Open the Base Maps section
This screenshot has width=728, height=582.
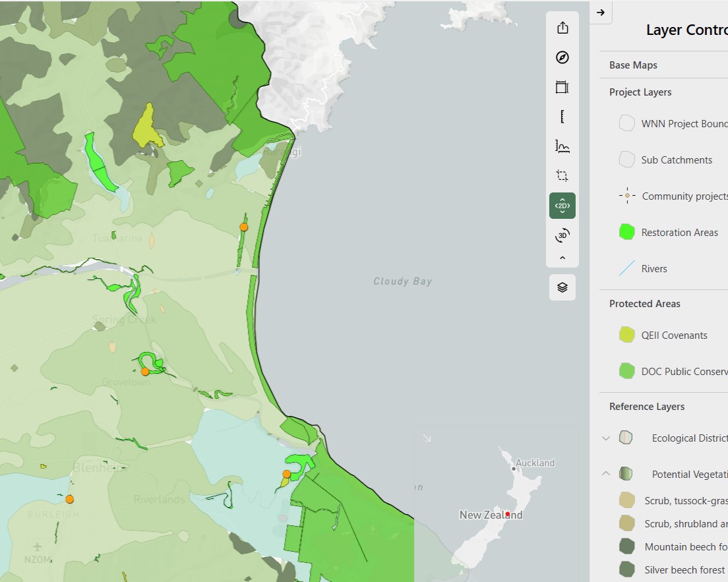coord(633,65)
